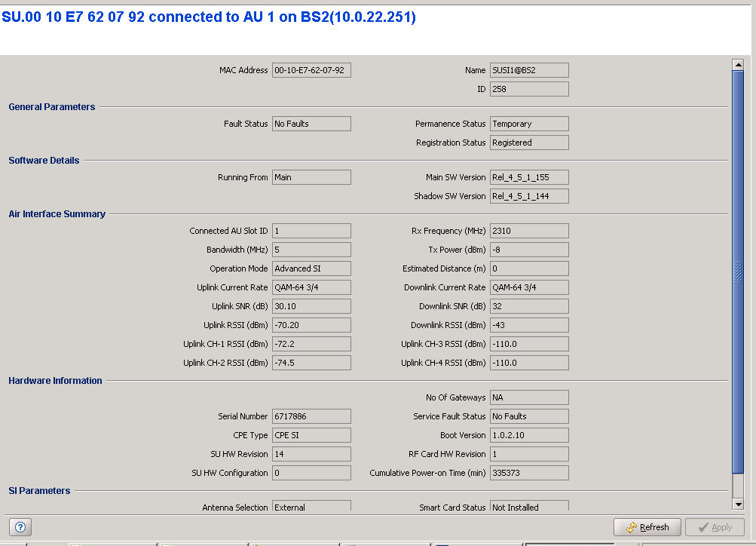Click the Refresh button
Image resolution: width=756 pixels, height=546 pixels.
point(647,527)
